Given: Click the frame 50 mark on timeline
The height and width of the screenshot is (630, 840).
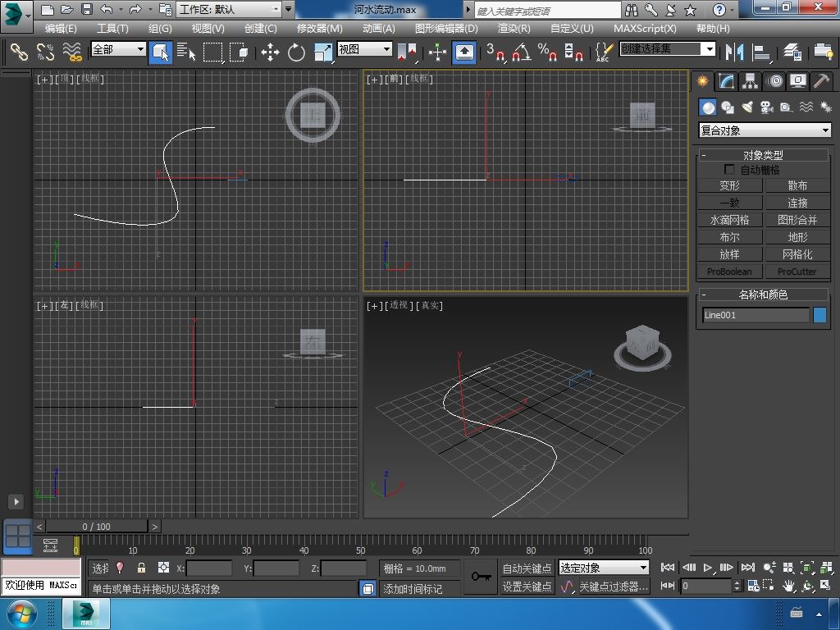Looking at the screenshot, I should click(x=361, y=550).
